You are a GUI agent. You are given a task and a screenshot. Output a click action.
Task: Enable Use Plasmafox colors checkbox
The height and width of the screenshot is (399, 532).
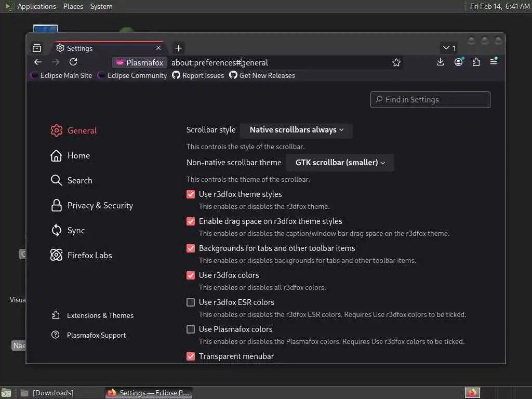click(191, 329)
